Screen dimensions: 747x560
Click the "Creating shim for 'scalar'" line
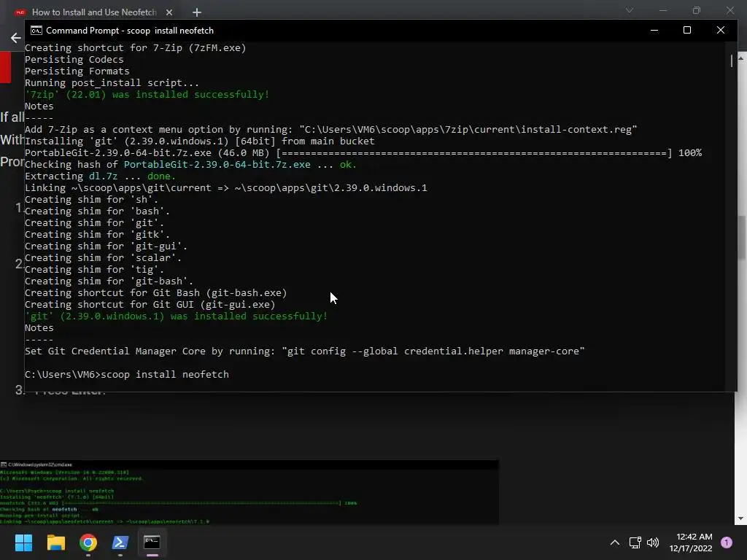(103, 257)
